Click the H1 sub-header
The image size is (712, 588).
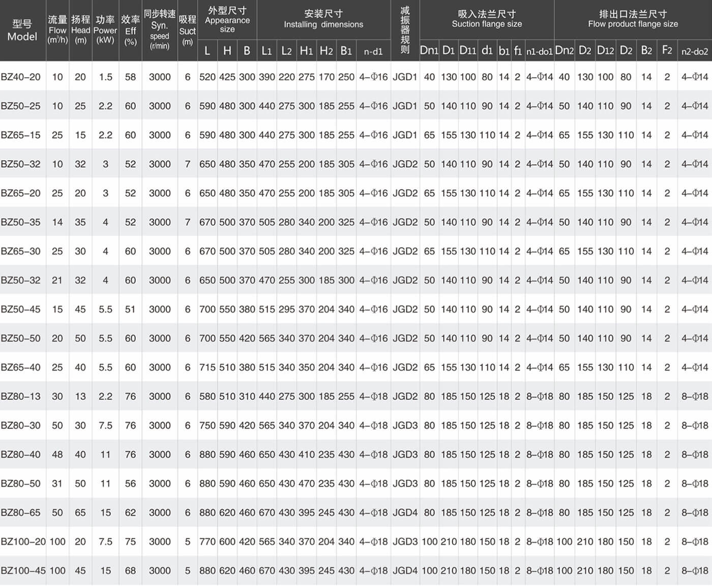tap(306, 51)
